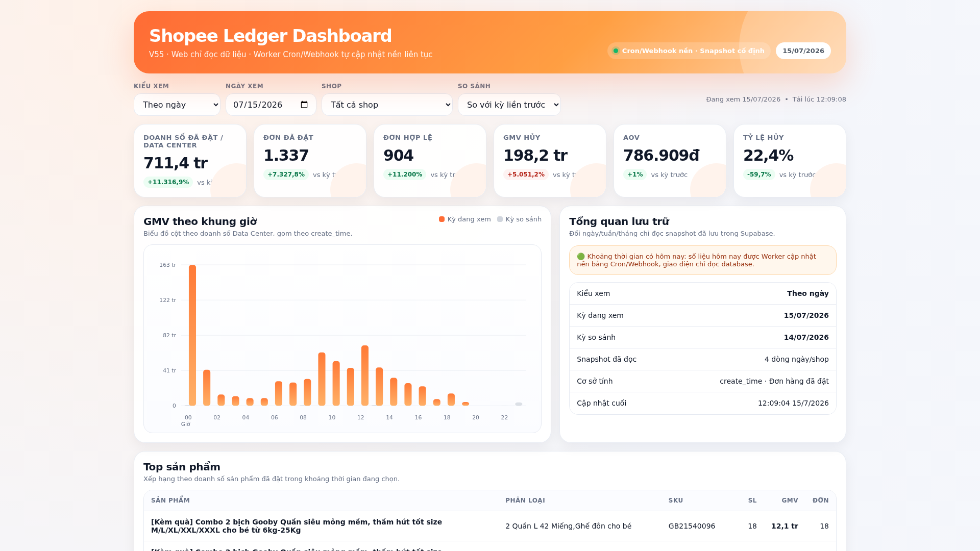Click the GMV theo khung giờ heading
This screenshot has height=551, width=980.
(x=200, y=221)
